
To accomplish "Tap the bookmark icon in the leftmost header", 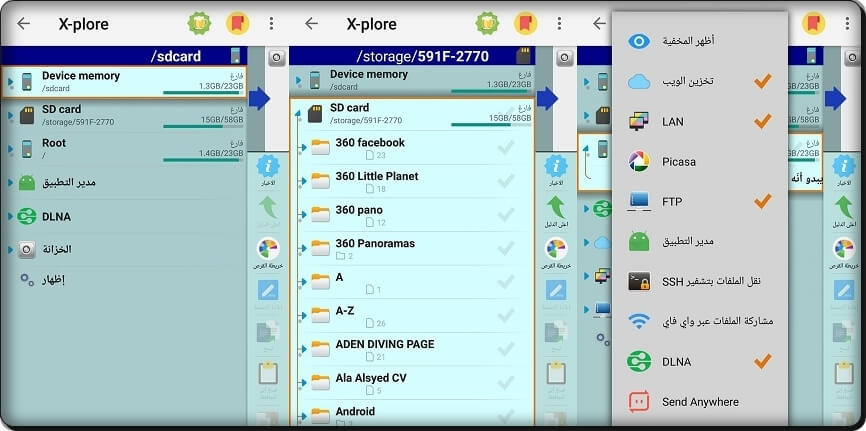I will coord(237,23).
